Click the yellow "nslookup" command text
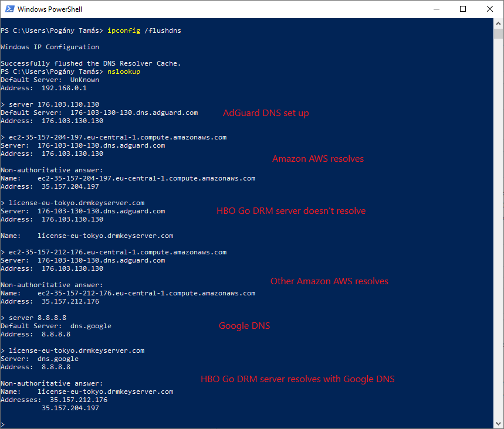 pos(124,71)
